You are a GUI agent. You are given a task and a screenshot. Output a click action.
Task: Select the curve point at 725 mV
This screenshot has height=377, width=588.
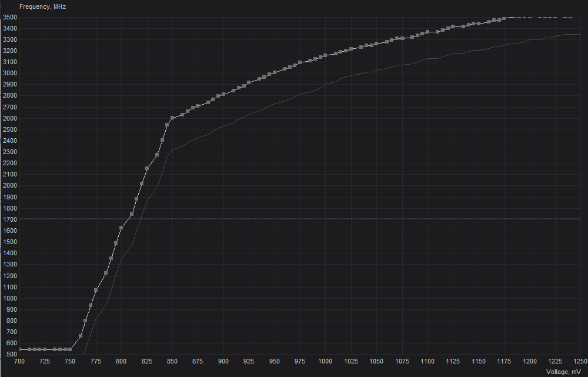point(45,349)
